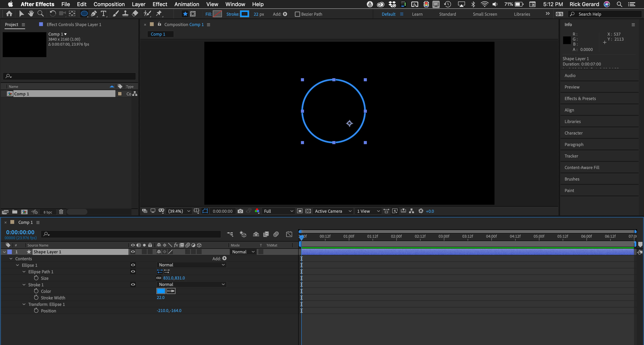Click the Home icon in toolbar

coord(9,14)
